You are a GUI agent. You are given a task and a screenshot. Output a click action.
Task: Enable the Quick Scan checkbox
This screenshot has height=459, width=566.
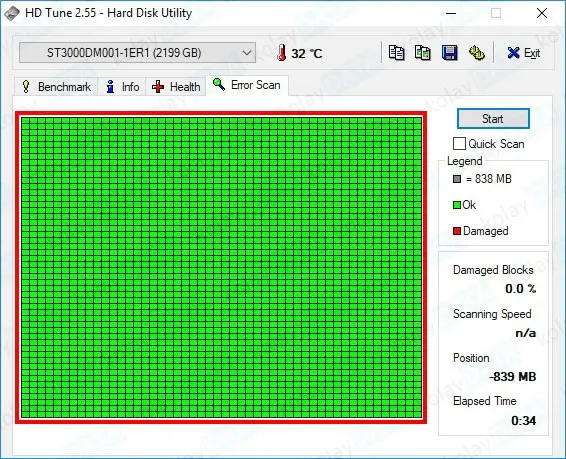[x=459, y=144]
